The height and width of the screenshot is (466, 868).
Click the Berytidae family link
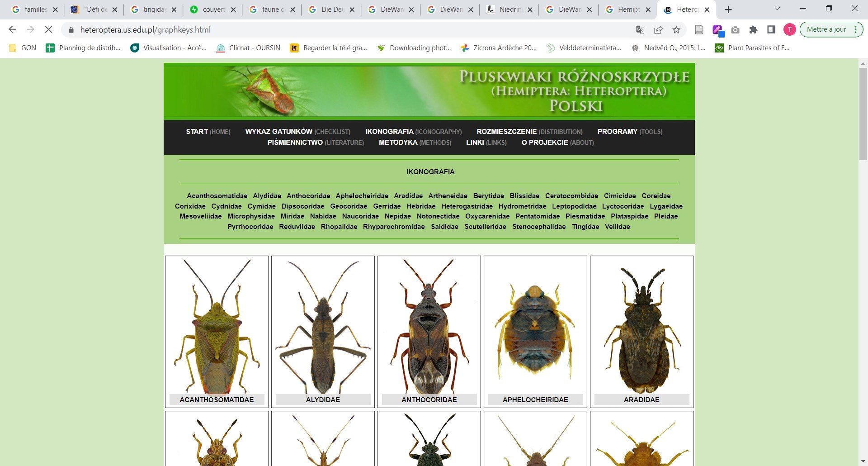pyautogui.click(x=488, y=196)
